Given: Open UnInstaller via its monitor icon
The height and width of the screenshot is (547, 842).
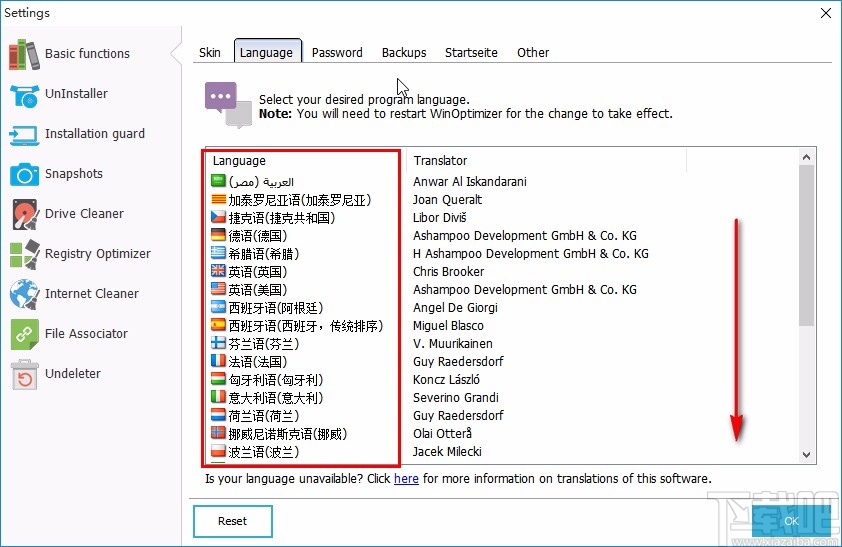Looking at the screenshot, I should tap(24, 94).
